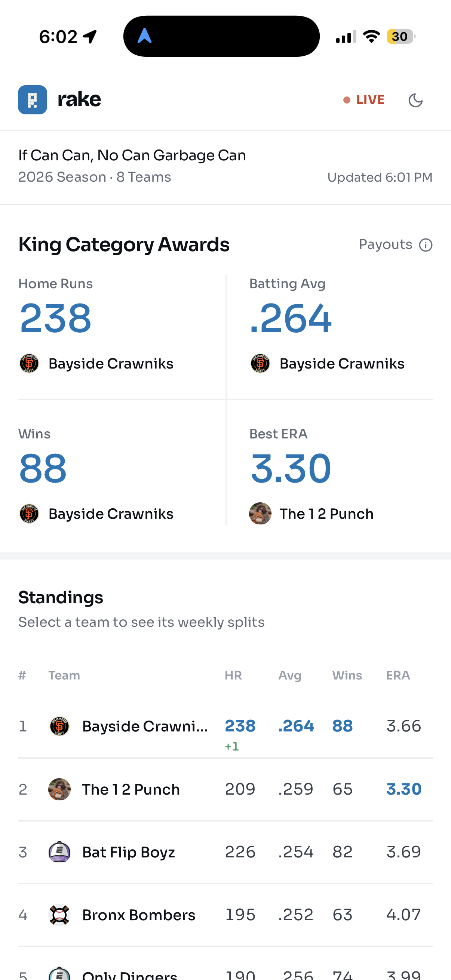Tap the Giants logo under Batting Avg
Viewport: 451px width, 980px height.
tap(260, 363)
